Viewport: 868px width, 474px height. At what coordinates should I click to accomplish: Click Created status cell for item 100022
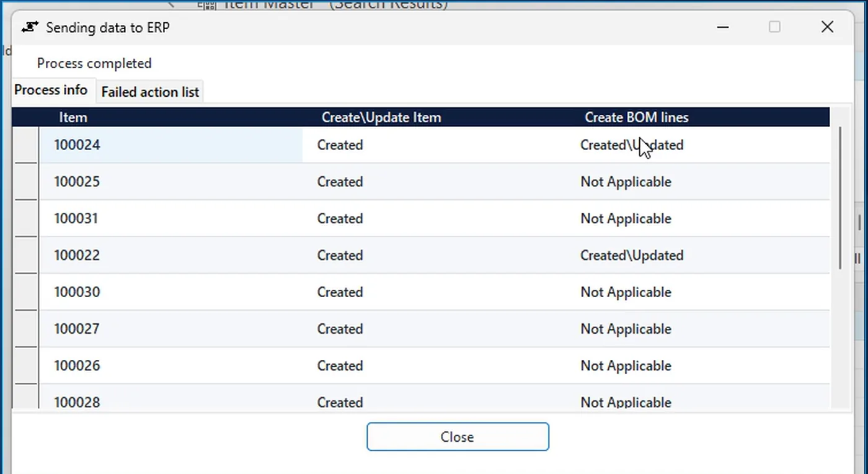tap(434, 255)
